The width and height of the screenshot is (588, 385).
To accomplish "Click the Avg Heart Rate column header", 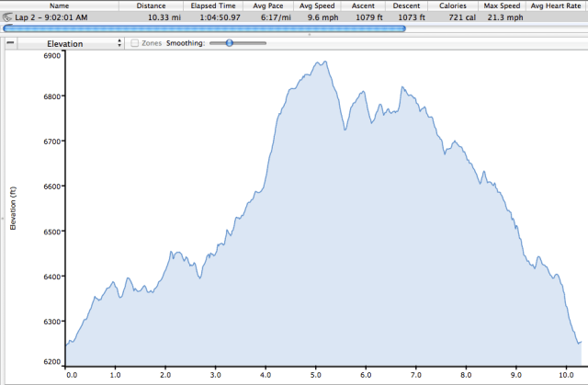I will click(x=558, y=6).
